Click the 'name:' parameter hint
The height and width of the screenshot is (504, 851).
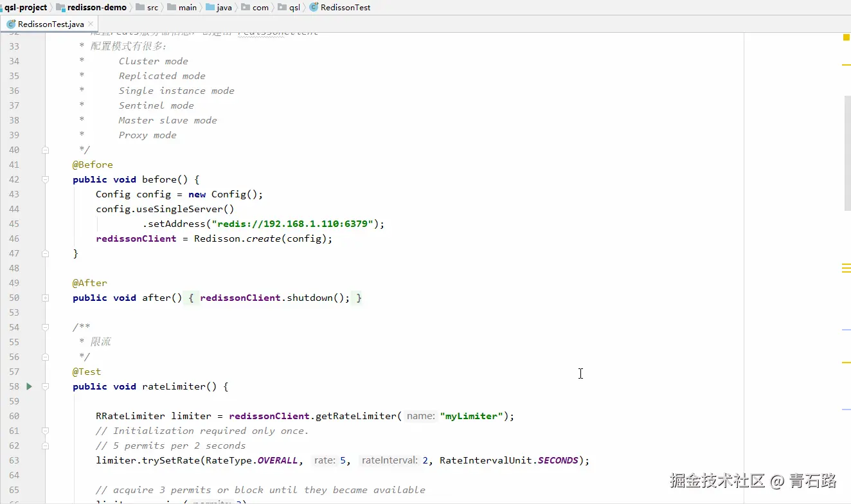421,416
